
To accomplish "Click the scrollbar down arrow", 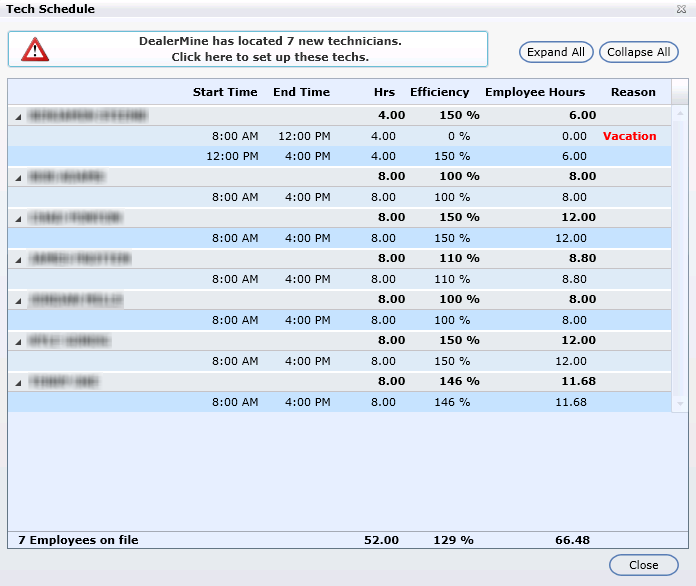I will (680, 403).
